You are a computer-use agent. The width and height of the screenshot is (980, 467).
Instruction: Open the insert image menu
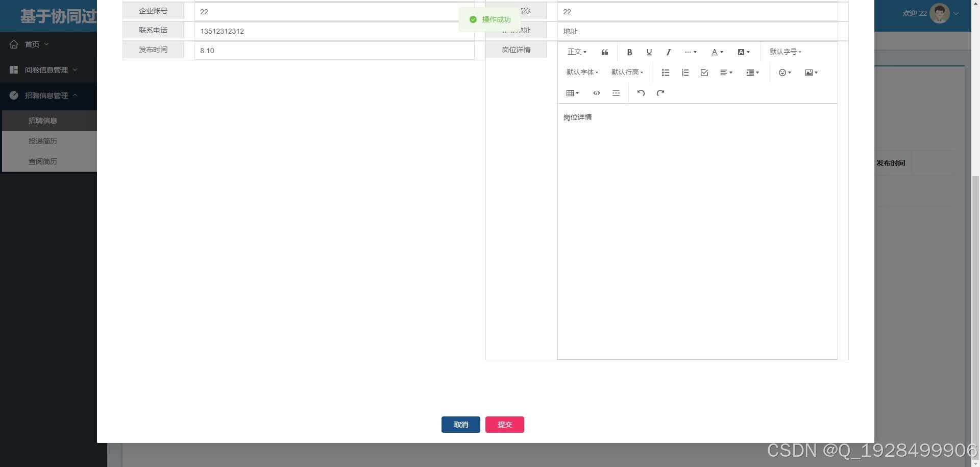pos(811,73)
